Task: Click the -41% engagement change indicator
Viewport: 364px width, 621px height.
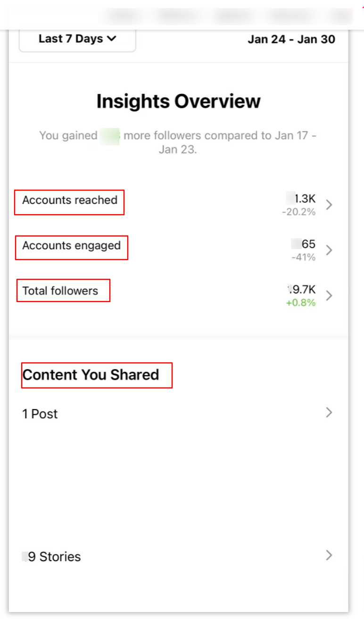Action: (x=303, y=257)
